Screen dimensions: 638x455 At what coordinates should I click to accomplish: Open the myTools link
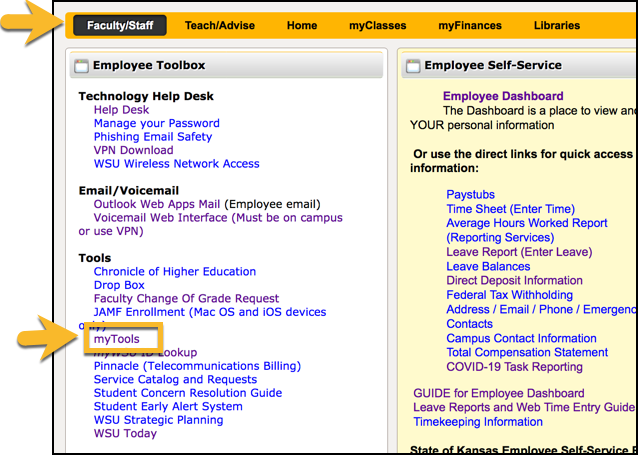[x=117, y=339]
